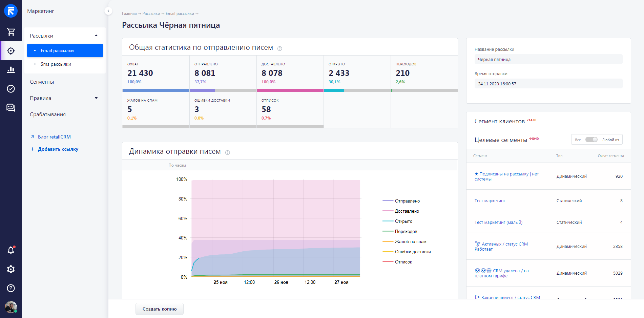Hide Открыто series in chart legend
Screen dimensions: 644x318
tap(403, 221)
